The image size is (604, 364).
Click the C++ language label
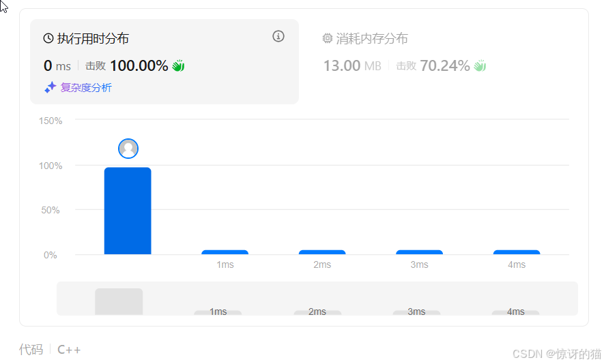pyautogui.click(x=69, y=350)
